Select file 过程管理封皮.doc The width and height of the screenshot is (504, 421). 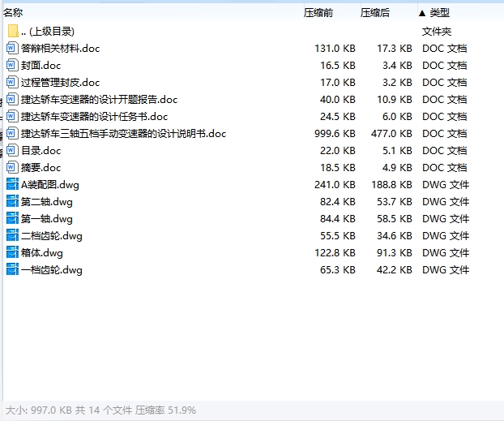[x=252, y=83]
